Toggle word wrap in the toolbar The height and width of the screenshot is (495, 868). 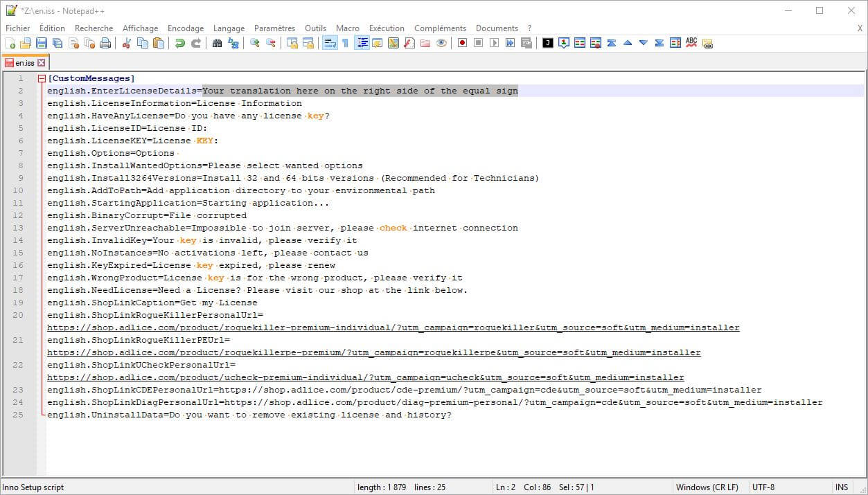pos(330,44)
